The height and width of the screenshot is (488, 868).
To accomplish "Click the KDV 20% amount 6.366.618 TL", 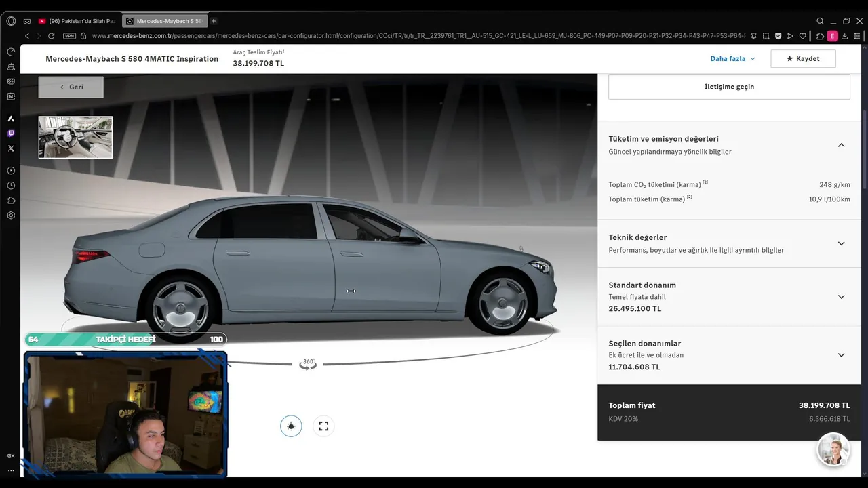I will click(x=829, y=419).
